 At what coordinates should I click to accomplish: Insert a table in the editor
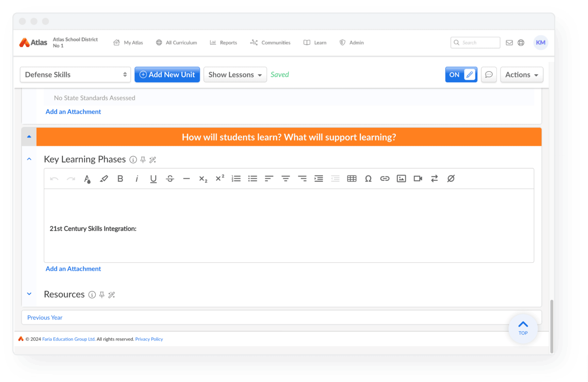point(351,179)
